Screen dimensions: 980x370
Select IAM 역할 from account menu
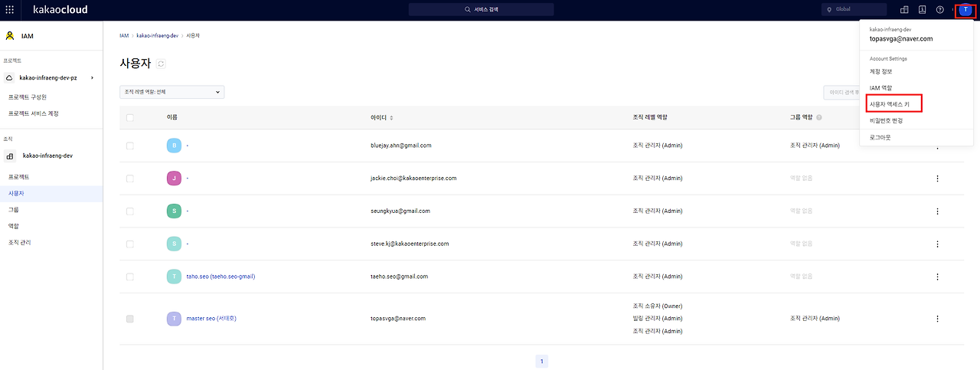[880, 88]
